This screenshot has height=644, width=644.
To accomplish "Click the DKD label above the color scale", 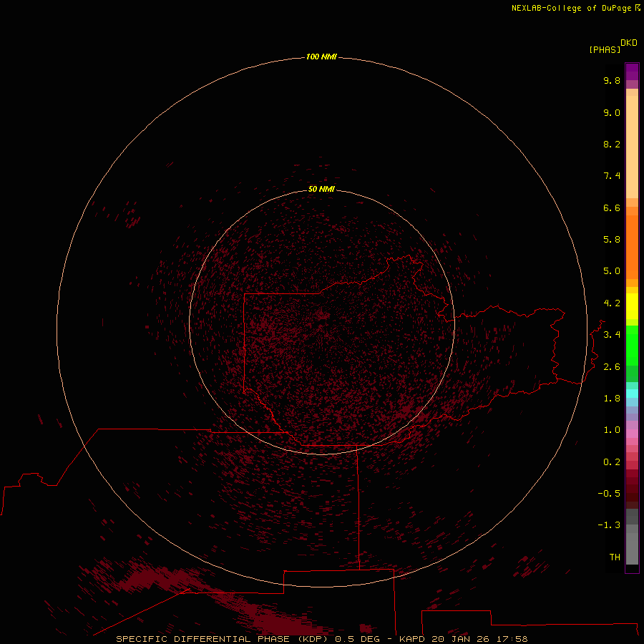I will coord(629,42).
